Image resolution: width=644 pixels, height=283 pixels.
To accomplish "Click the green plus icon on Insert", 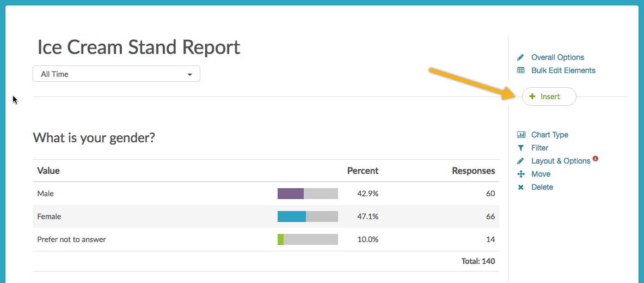I will (532, 97).
